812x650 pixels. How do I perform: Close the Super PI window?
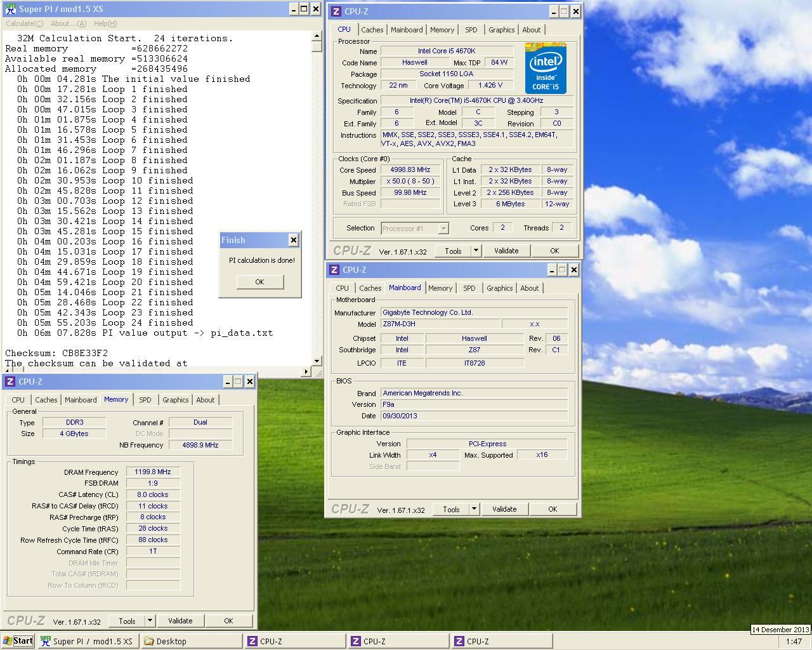315,9
